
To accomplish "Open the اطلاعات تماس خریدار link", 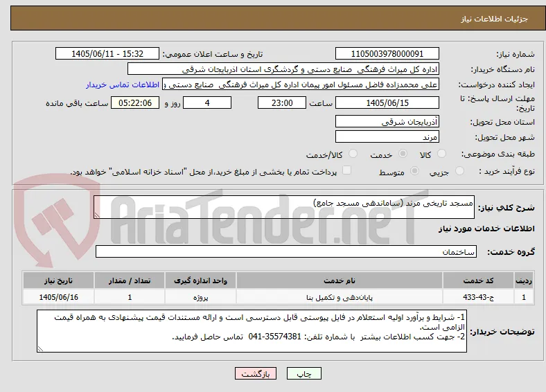I will (x=123, y=84).
